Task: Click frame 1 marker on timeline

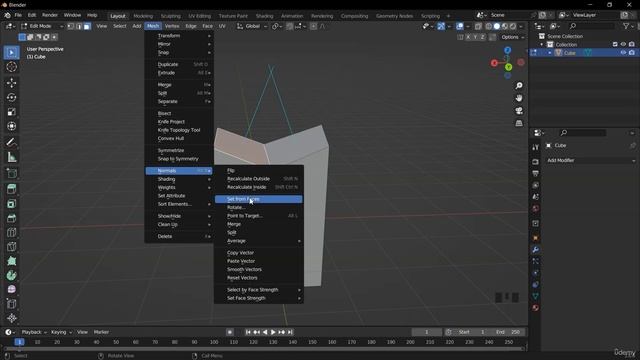Action: coord(19,342)
